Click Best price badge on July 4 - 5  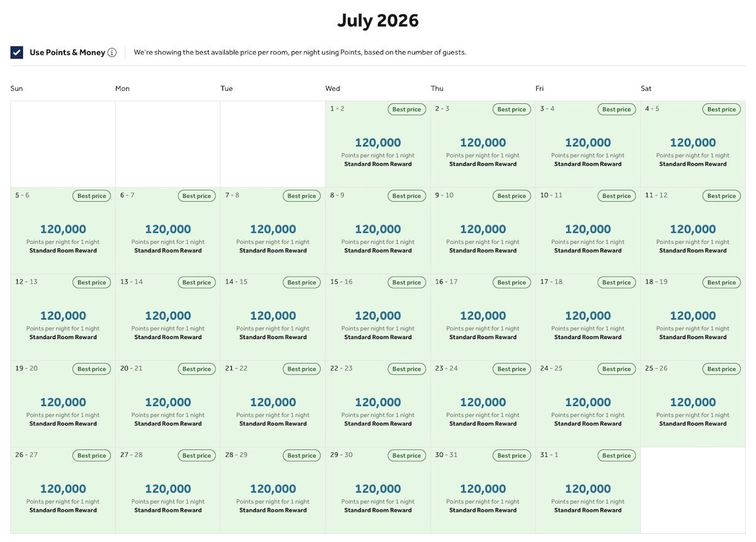722,110
